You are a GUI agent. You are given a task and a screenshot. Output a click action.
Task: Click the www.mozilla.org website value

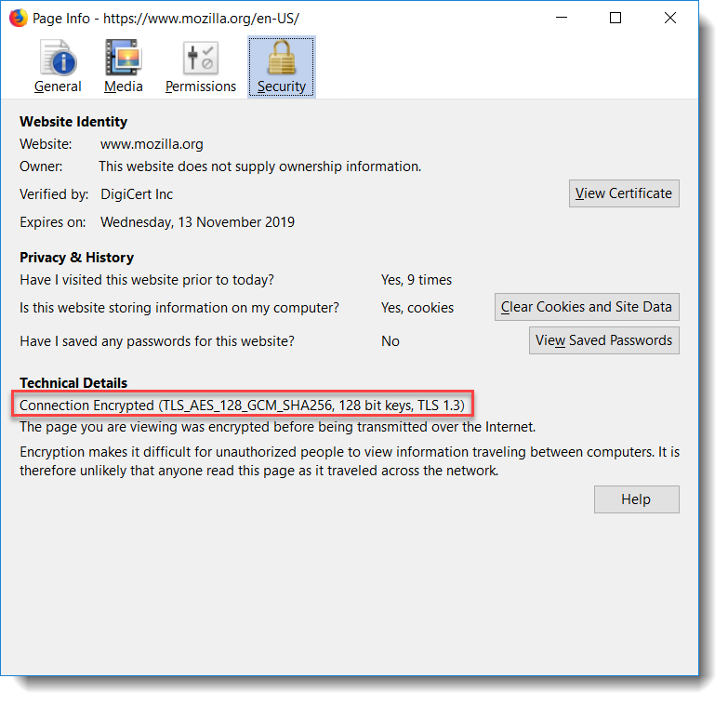(x=152, y=144)
